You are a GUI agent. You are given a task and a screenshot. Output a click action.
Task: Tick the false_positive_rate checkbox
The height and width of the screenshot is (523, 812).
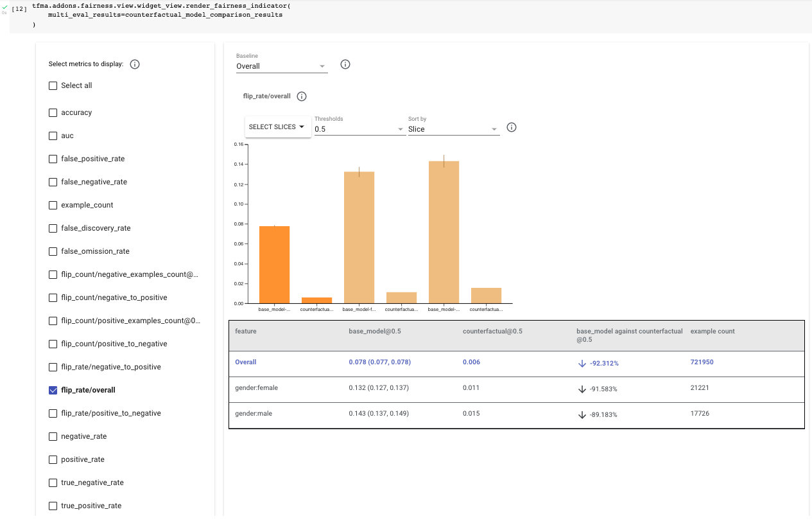(53, 159)
